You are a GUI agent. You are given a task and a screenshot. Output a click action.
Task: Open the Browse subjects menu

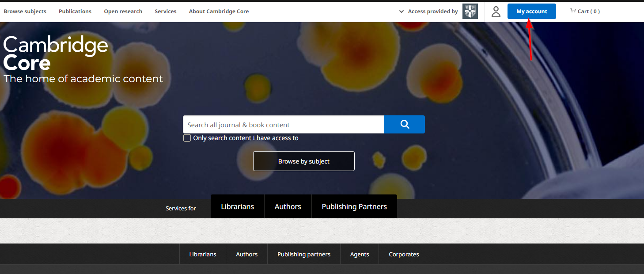tap(25, 11)
